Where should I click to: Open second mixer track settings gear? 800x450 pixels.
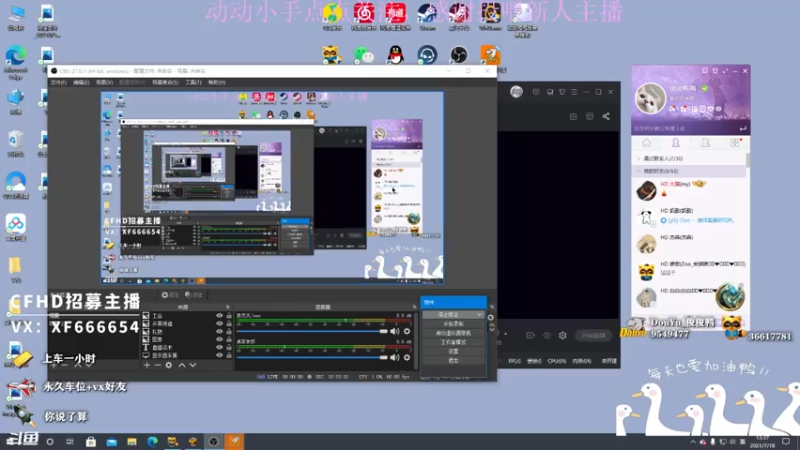[407, 358]
